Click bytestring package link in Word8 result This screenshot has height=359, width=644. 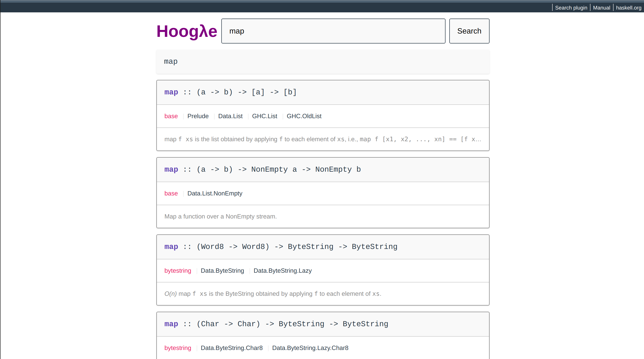[178, 271]
